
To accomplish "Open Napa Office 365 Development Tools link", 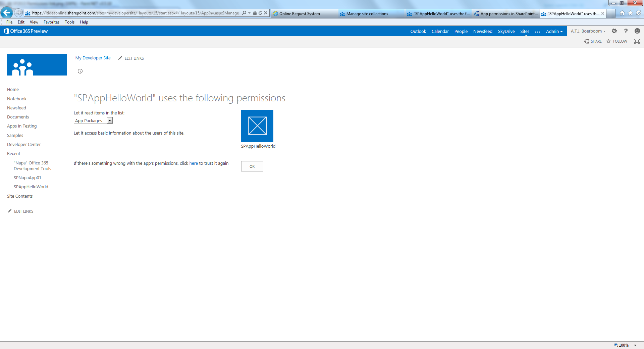I will [32, 166].
